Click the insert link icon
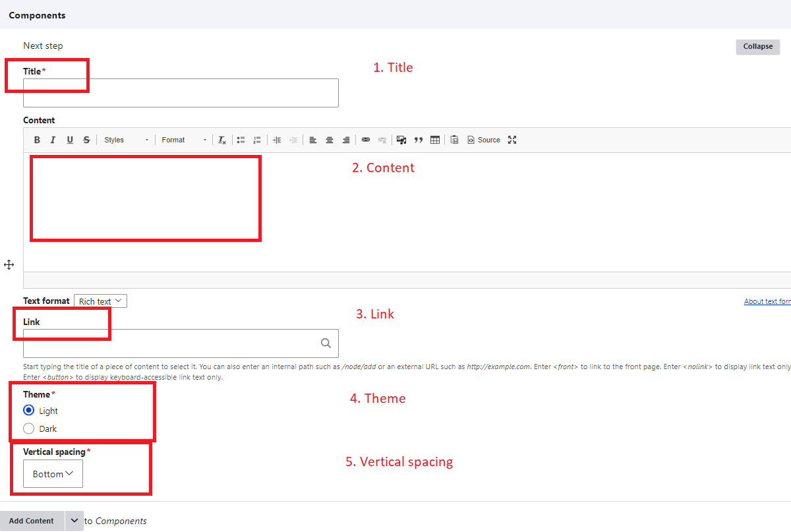This screenshot has height=532, width=791. pyautogui.click(x=366, y=140)
